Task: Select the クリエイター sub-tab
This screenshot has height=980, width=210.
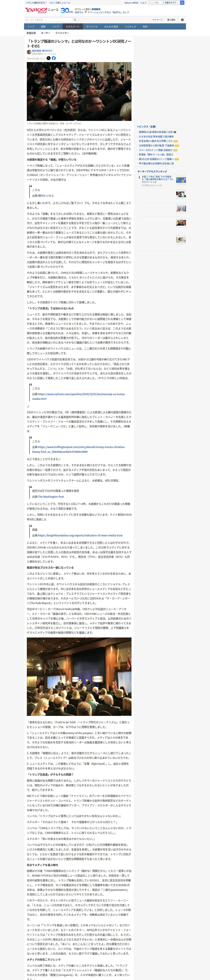Action: coord(62,33)
